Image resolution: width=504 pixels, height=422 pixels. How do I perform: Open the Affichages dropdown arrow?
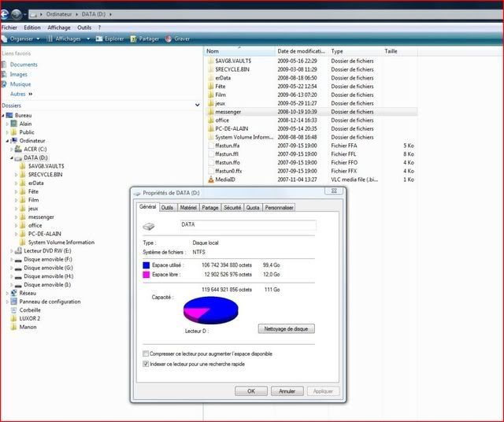point(88,39)
